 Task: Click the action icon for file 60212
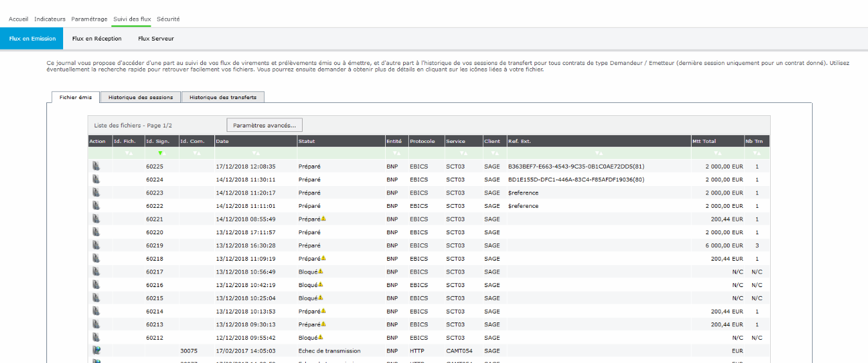pos(96,337)
